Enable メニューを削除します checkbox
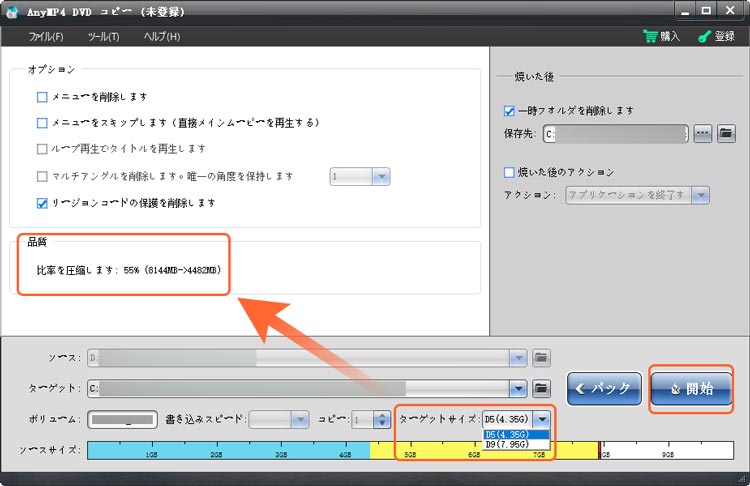The image size is (750, 486). pos(42,97)
